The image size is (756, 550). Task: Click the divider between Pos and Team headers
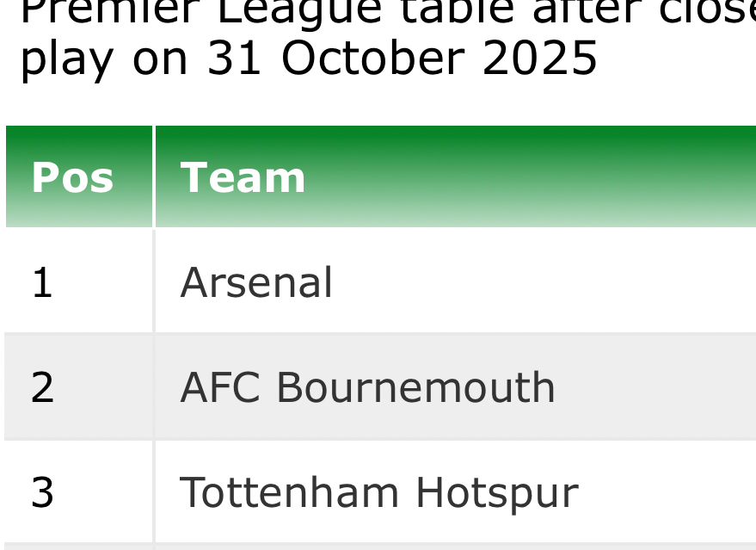[x=154, y=176]
